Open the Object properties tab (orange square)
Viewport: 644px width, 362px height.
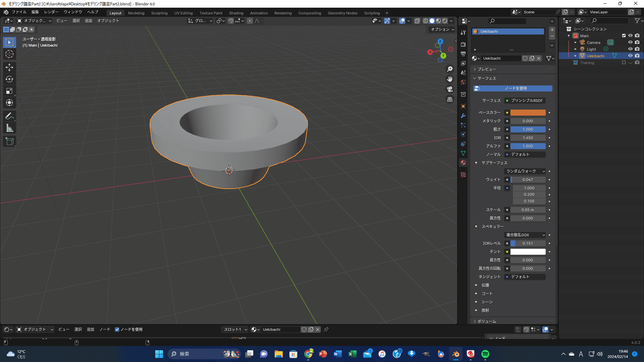(x=463, y=106)
